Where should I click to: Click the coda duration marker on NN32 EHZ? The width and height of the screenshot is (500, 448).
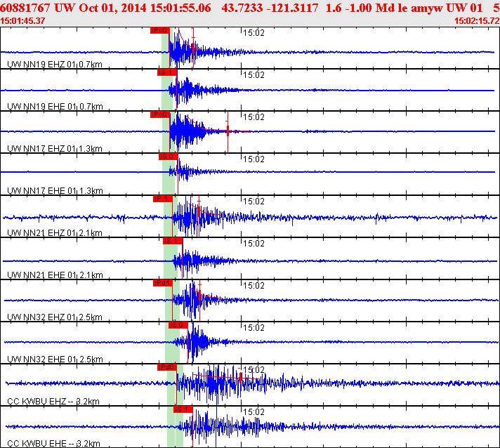pos(199,296)
